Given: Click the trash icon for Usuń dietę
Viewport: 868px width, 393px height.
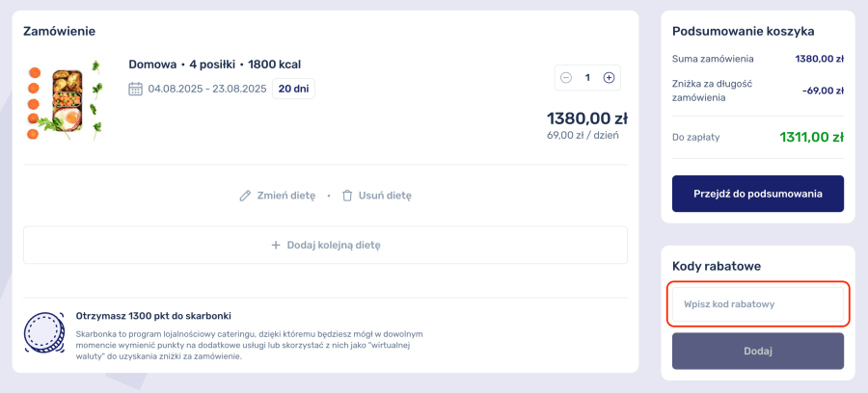Looking at the screenshot, I should click(x=347, y=196).
